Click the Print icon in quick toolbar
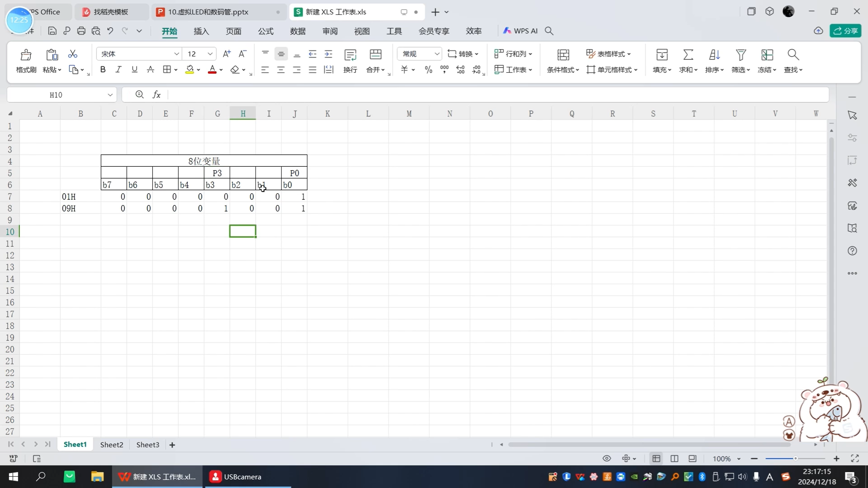Image resolution: width=868 pixels, height=488 pixels. [x=81, y=31]
